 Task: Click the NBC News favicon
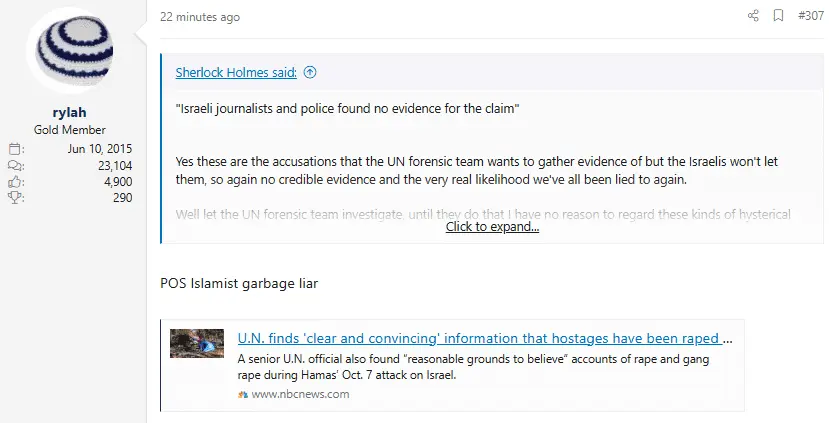pyautogui.click(x=243, y=394)
